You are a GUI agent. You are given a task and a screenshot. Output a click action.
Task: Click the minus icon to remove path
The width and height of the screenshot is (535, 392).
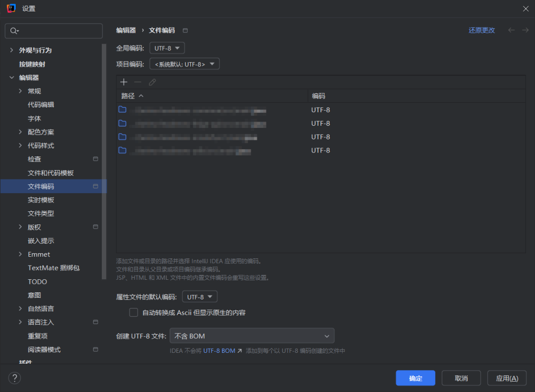tap(138, 82)
